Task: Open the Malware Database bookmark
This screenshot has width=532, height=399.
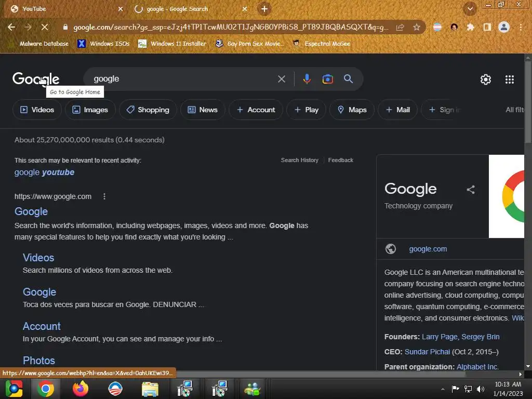Action: pos(40,44)
